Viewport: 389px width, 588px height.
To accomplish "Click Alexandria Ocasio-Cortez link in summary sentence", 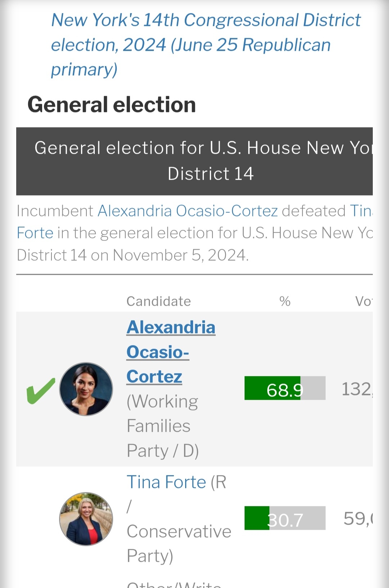I will (x=188, y=211).
